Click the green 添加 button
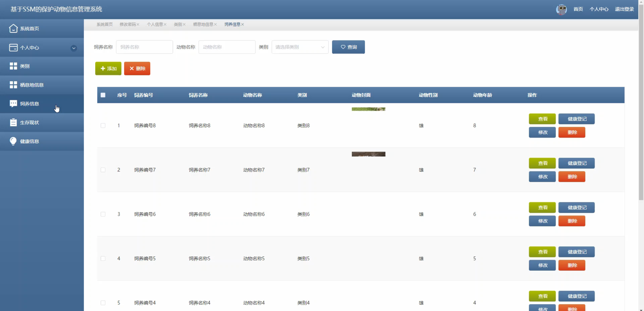Viewport: 644px width, 311px height. 108,68
